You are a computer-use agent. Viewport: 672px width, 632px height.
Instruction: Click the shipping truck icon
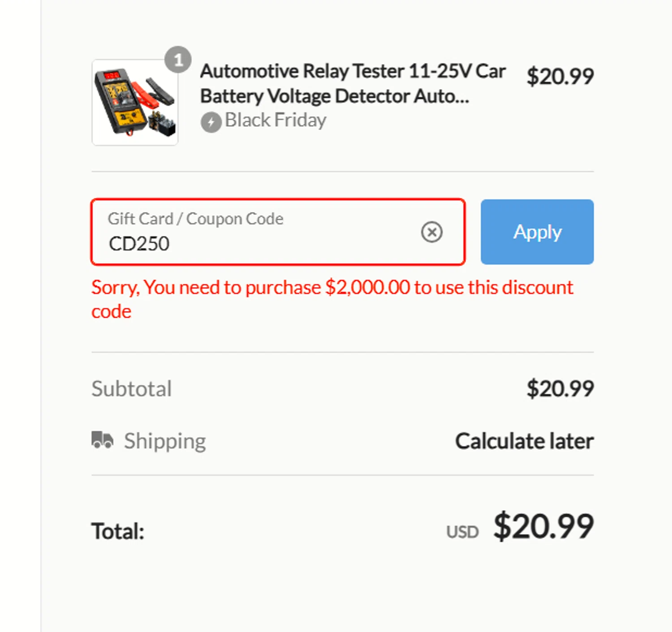point(102,440)
